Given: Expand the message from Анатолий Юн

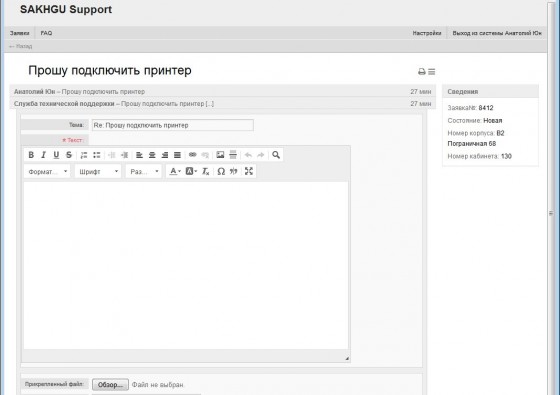Looking at the screenshot, I should [222, 91].
